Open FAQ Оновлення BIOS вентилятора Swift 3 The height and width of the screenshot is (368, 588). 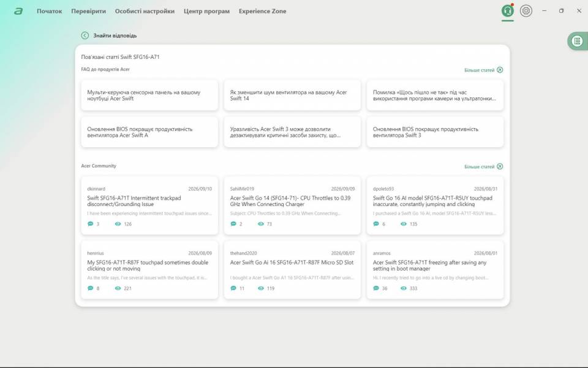pyautogui.click(x=435, y=132)
